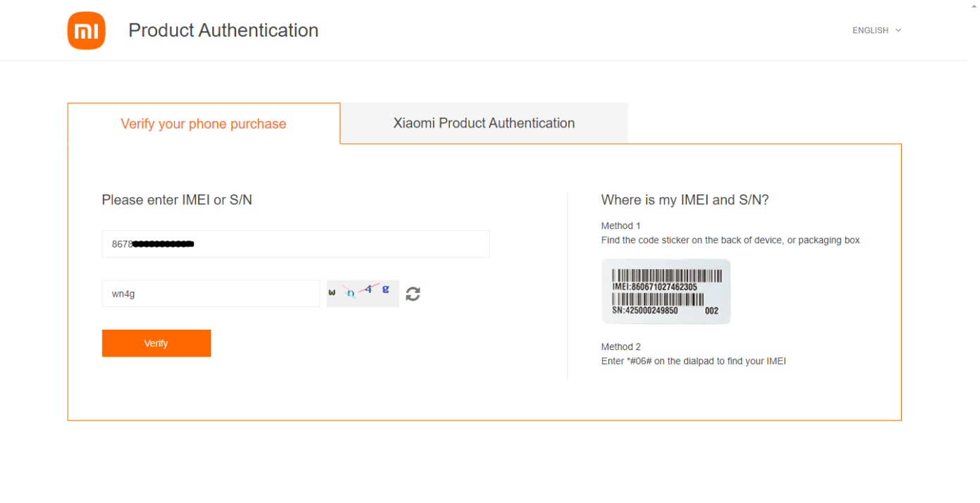
Task: Click the 'Enter *#06# on the dialpad' instruction
Action: [693, 361]
